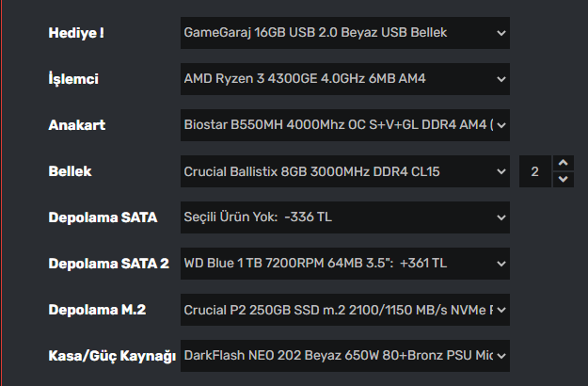Viewport: 588px width, 386px height.
Task: Click the 'Depolama SATA' label
Action: [103, 217]
